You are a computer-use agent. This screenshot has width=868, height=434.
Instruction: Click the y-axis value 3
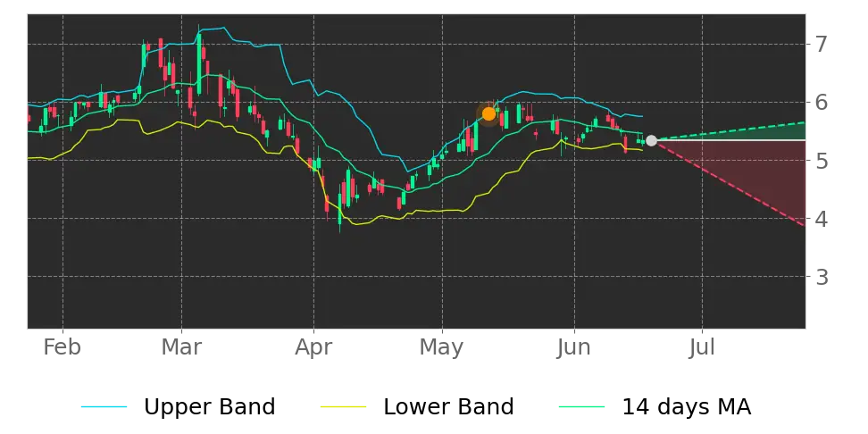click(822, 276)
